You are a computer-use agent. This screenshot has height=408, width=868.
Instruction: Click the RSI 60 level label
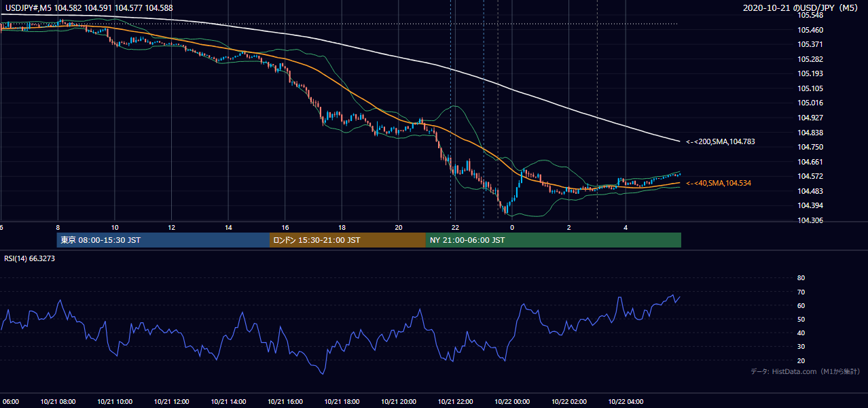tap(801, 306)
